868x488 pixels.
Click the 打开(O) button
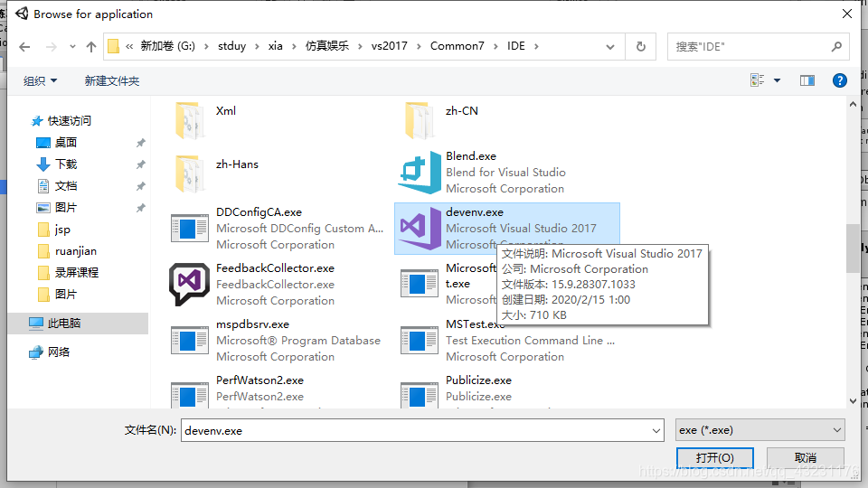[x=714, y=457]
